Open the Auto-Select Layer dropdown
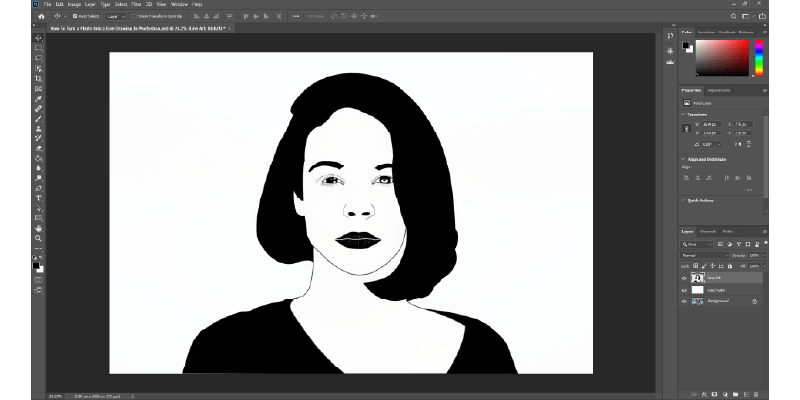The image size is (800, 400). [x=118, y=17]
